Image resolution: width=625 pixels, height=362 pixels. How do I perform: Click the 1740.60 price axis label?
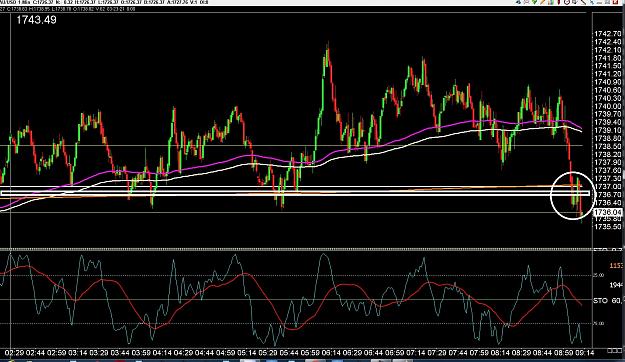607,90
